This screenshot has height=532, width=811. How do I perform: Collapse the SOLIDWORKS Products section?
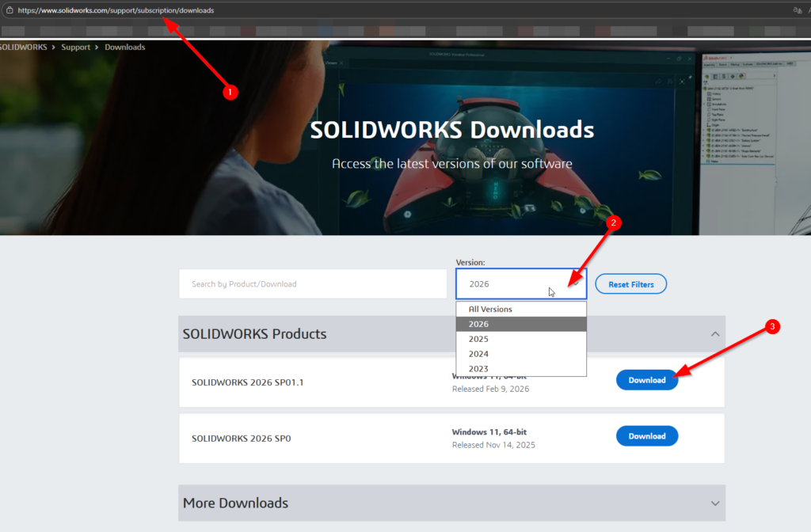pyautogui.click(x=714, y=333)
